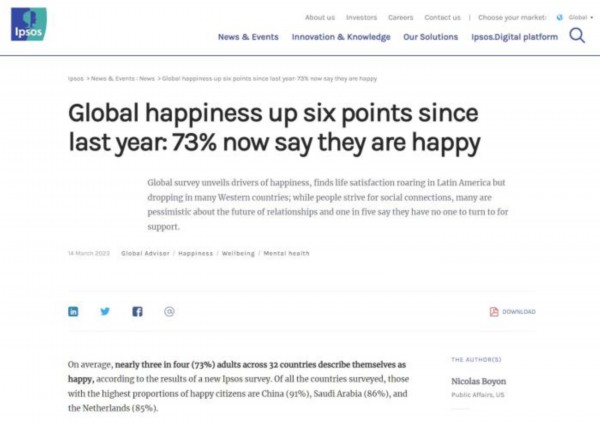Open the About us link
Screen dimensions: 600x424
click(320, 17)
